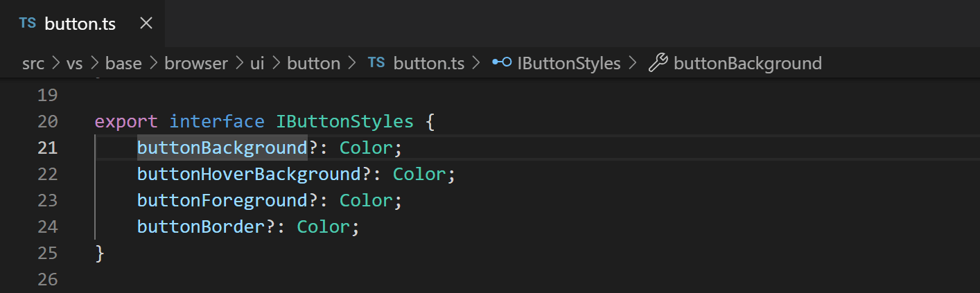The image size is (980, 293).
Task: Click the IButtonStyles breadcrumb symbol
Action: pos(568,64)
